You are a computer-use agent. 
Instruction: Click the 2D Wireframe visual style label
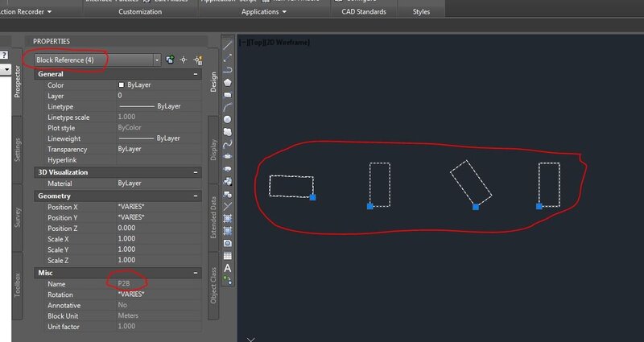pyautogui.click(x=289, y=41)
